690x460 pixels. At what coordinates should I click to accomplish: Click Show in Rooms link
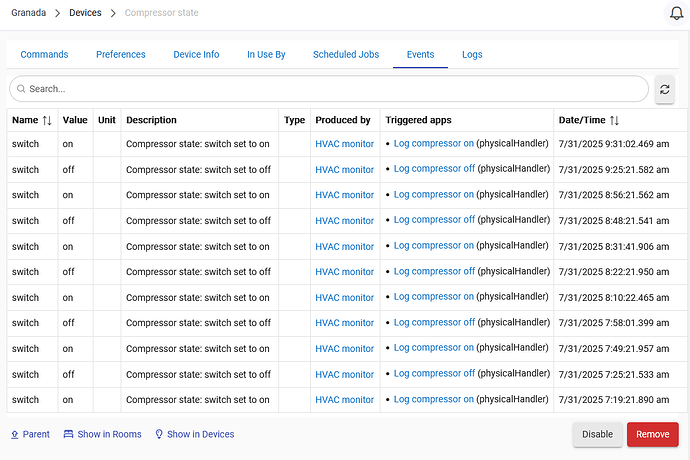[102, 434]
